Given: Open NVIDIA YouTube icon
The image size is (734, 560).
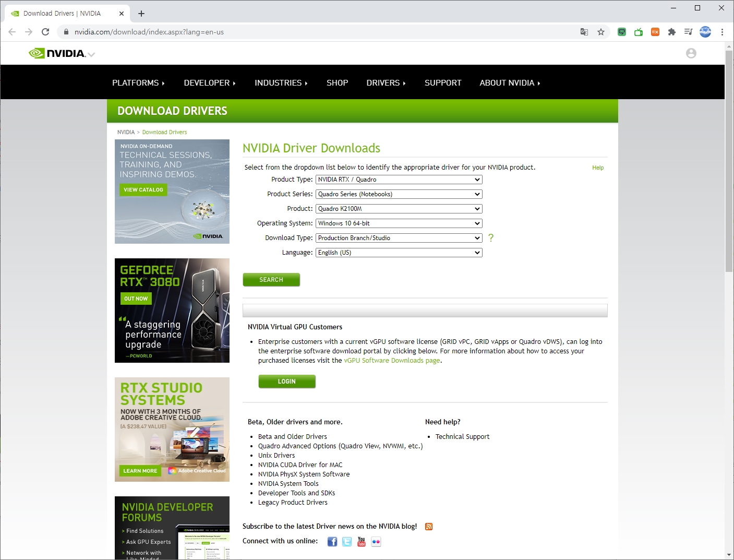Looking at the screenshot, I should click(x=362, y=542).
